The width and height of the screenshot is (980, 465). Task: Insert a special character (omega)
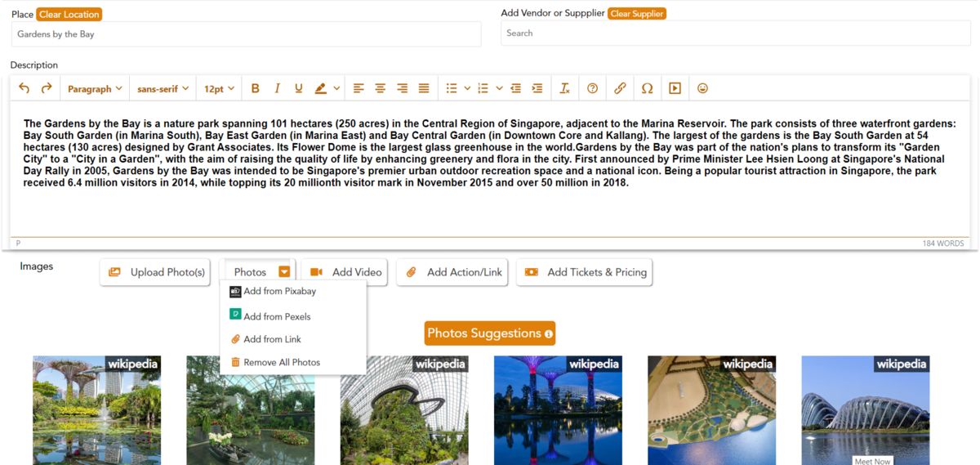tap(648, 88)
